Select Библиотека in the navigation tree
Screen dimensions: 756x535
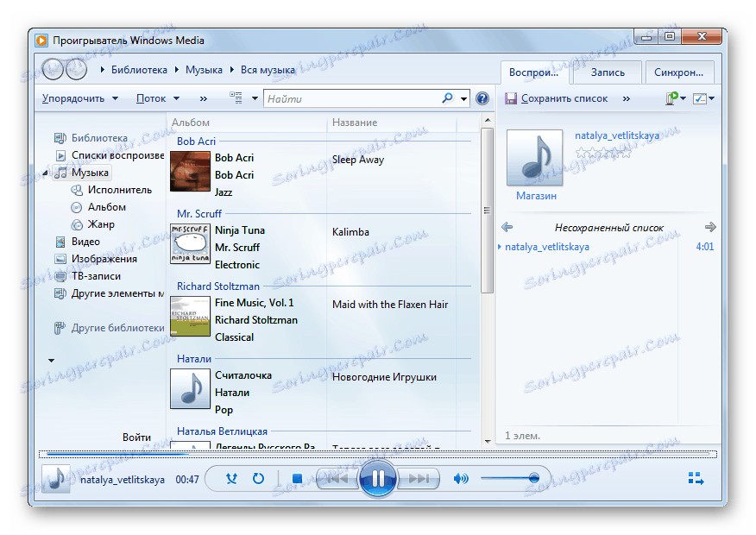click(x=99, y=138)
